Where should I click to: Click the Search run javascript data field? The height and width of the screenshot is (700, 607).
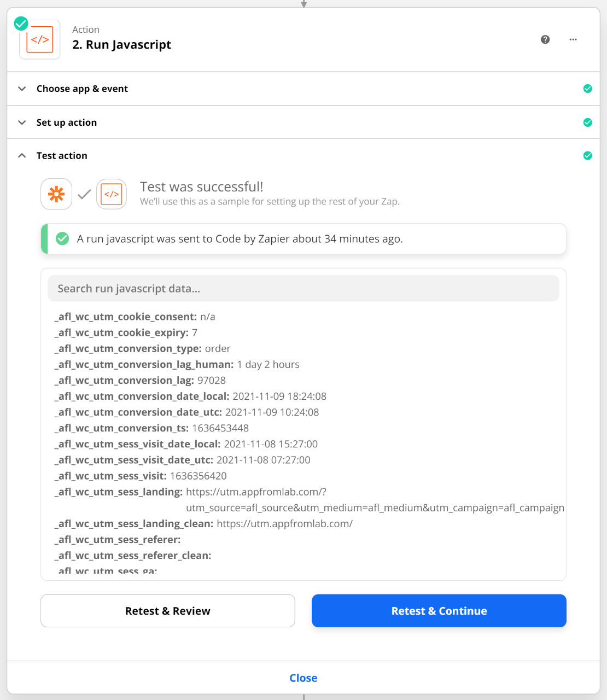pos(303,288)
